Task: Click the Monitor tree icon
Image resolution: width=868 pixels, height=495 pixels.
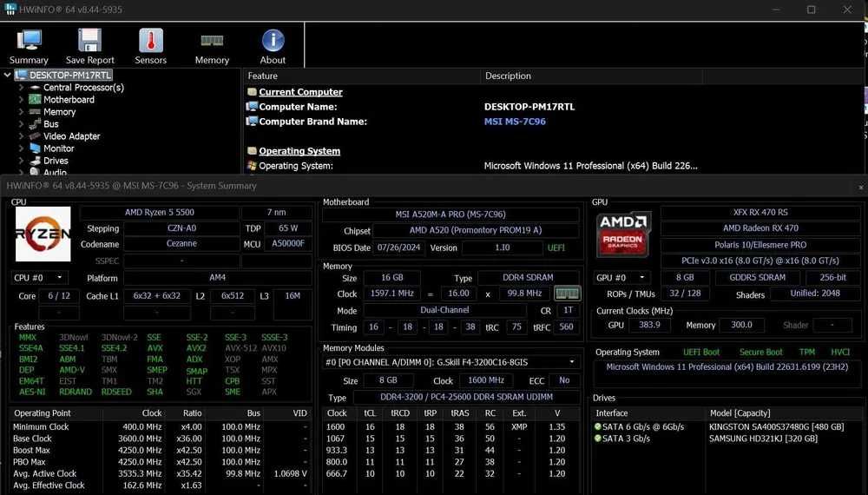Action: pos(36,148)
